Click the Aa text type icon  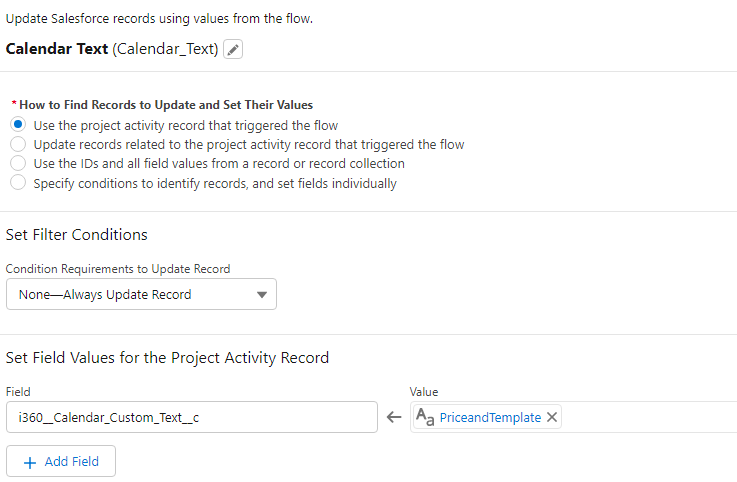point(424,418)
